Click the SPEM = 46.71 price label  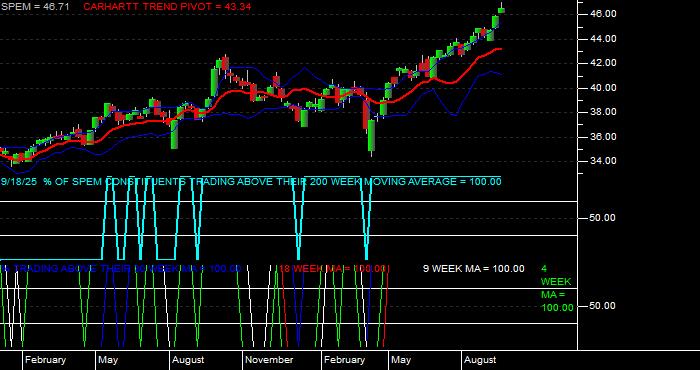point(34,7)
